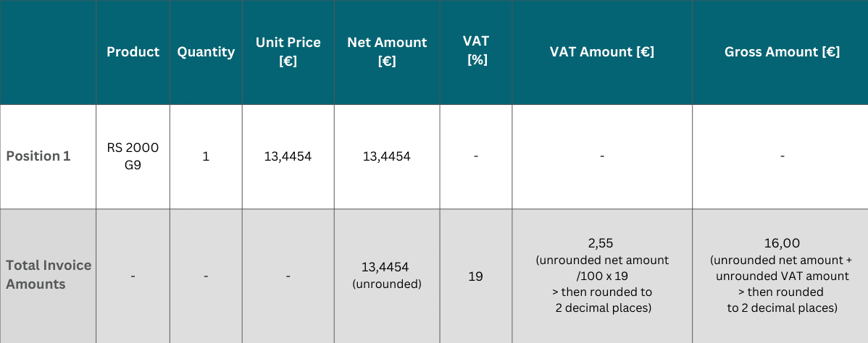868x343 pixels.
Task: Select the RS 2000 G9 product cell
Action: point(133,156)
